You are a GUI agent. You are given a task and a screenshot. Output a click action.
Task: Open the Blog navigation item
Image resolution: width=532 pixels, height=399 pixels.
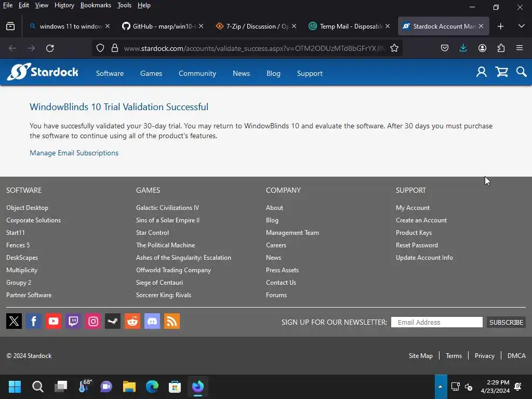point(273,73)
